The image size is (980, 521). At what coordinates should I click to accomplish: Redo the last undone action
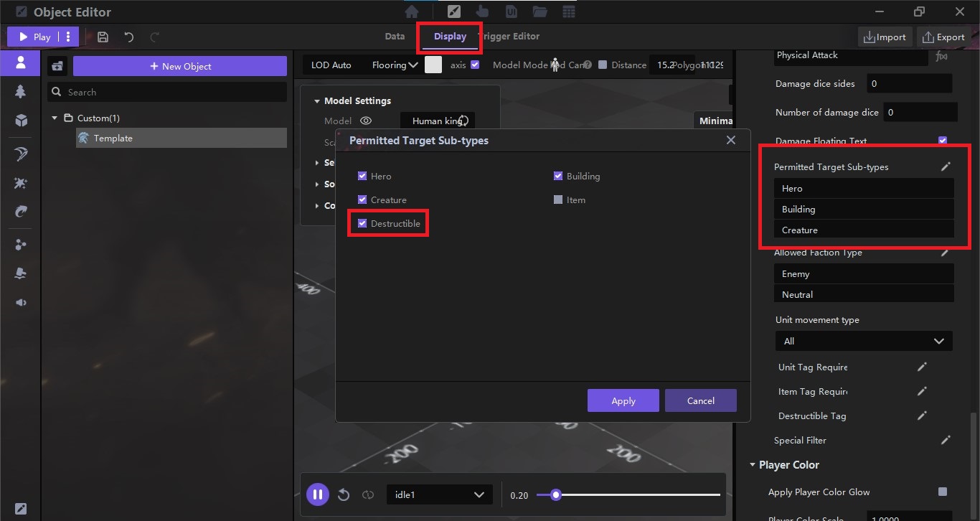coord(154,37)
